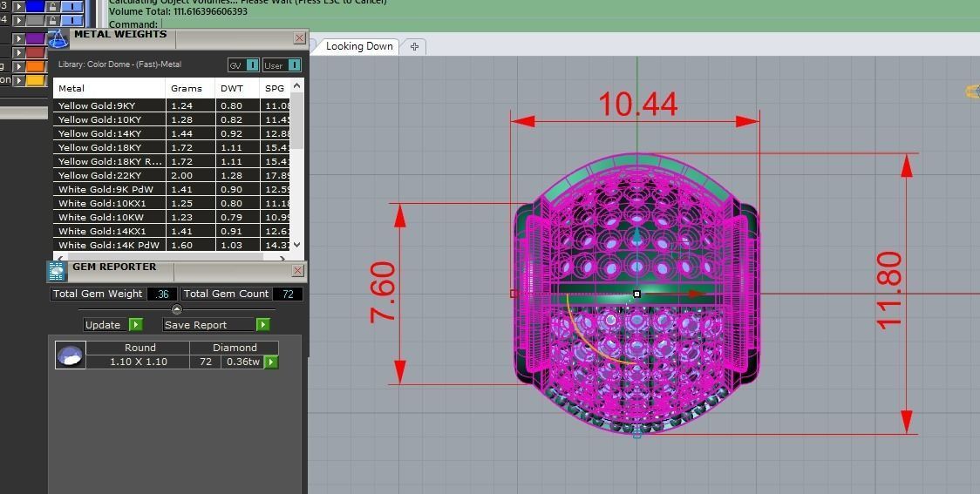Toggle the on/off switch of the gray layer

tap(71, 21)
